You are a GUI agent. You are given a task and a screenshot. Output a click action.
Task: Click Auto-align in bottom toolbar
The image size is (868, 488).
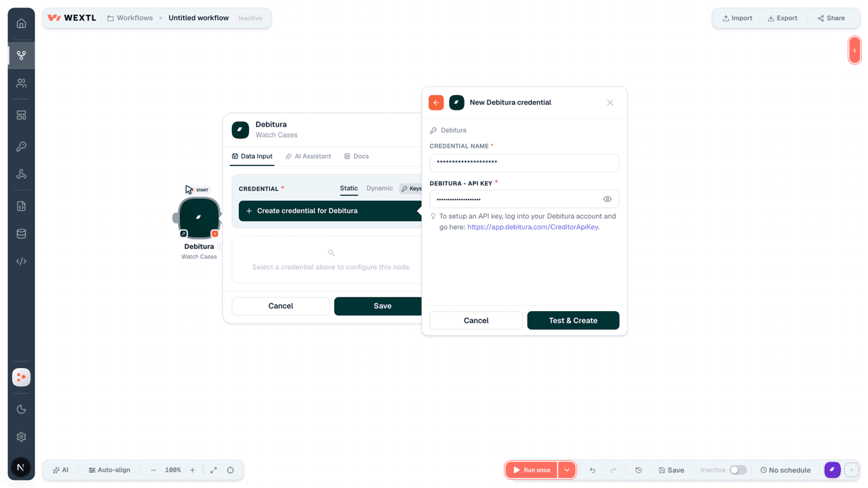pos(109,470)
